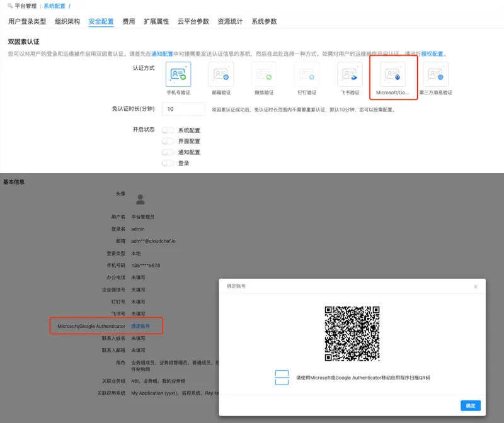Switch to the 组织架构 tab
The width and height of the screenshot is (504, 423).
point(67,21)
